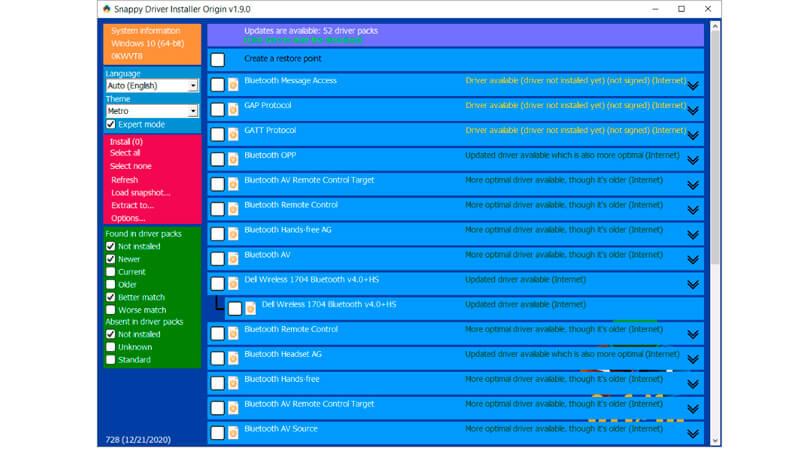The width and height of the screenshot is (800, 450).
Task: Click Select all drivers
Action: (125, 153)
